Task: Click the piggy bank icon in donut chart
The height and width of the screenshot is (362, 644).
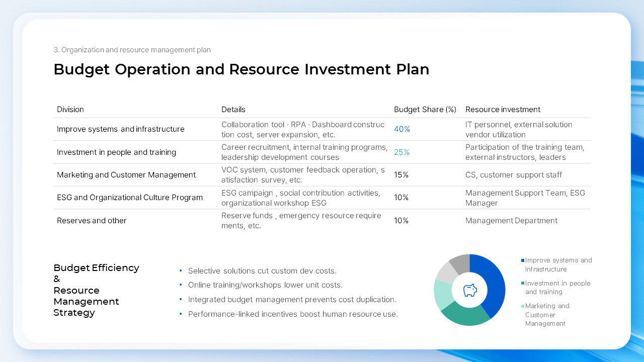Action: (469, 290)
